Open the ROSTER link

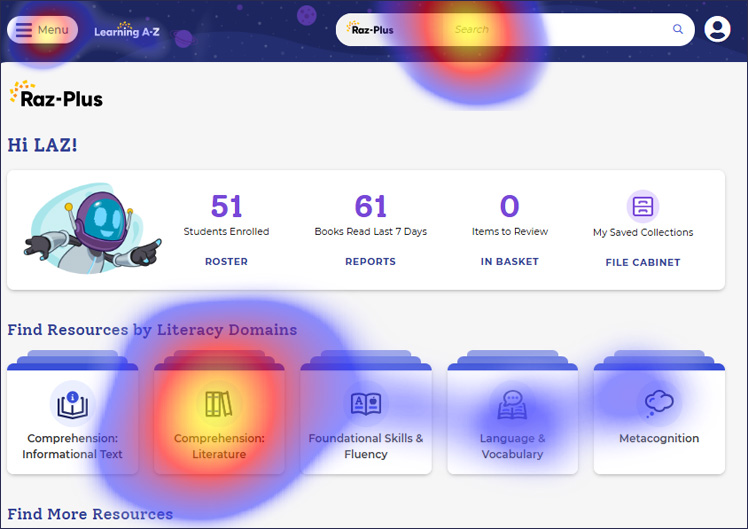tap(226, 262)
